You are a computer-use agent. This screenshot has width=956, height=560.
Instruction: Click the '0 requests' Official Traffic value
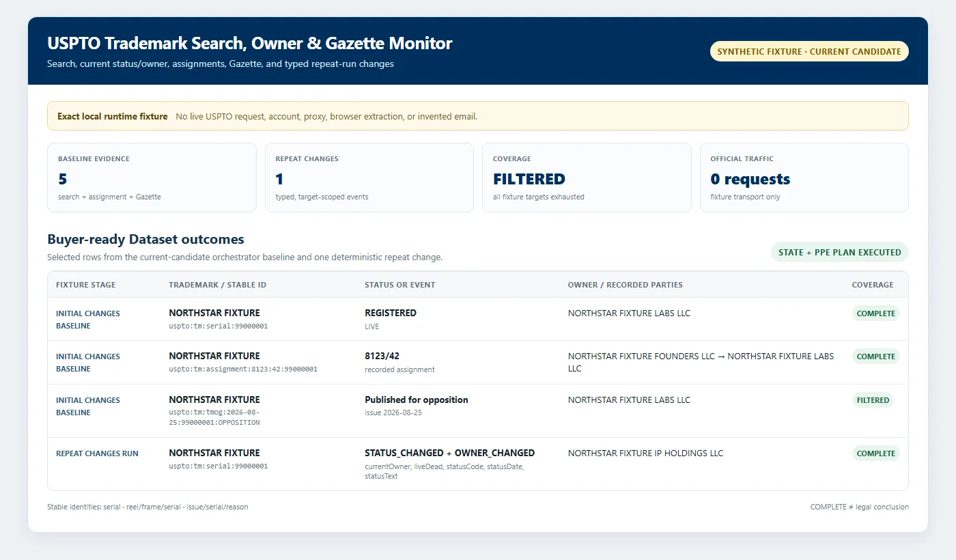(750, 179)
